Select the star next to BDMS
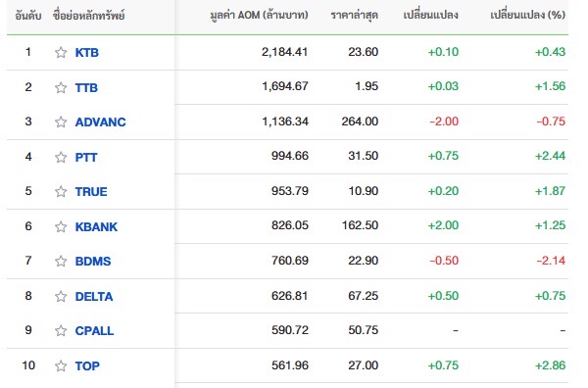The height and width of the screenshot is (388, 588). point(61,261)
